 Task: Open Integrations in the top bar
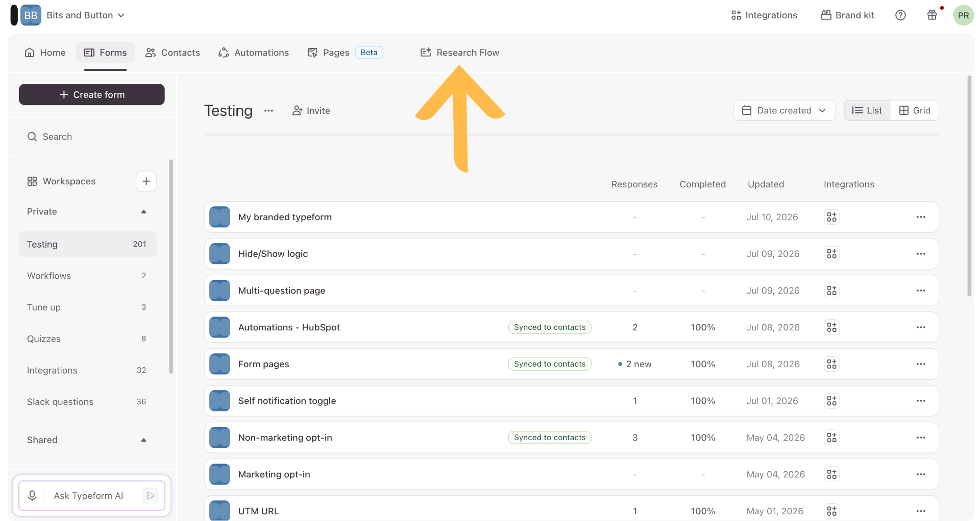tap(764, 15)
